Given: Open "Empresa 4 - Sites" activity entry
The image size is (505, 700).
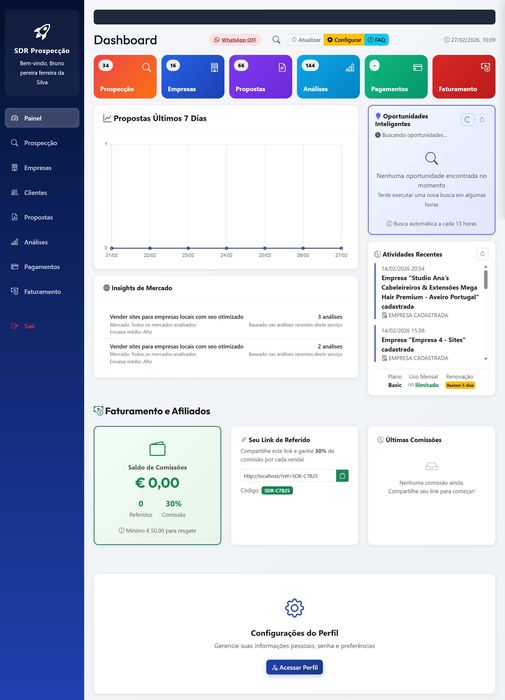Looking at the screenshot, I should click(x=429, y=344).
